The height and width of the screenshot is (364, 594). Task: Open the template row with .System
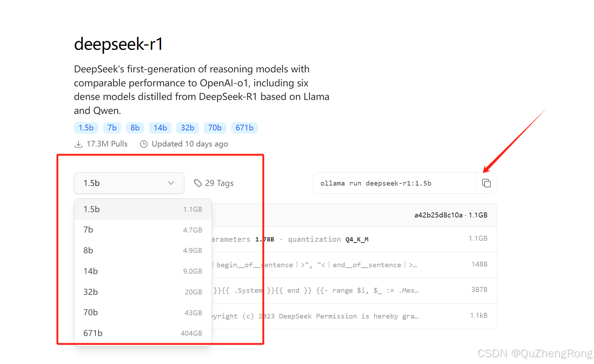354,291
